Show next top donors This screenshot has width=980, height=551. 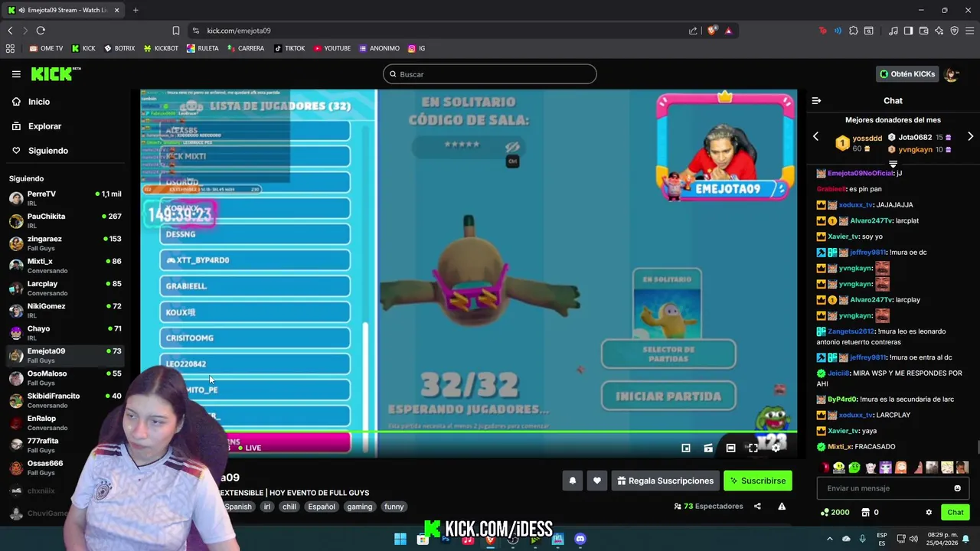[x=970, y=136]
